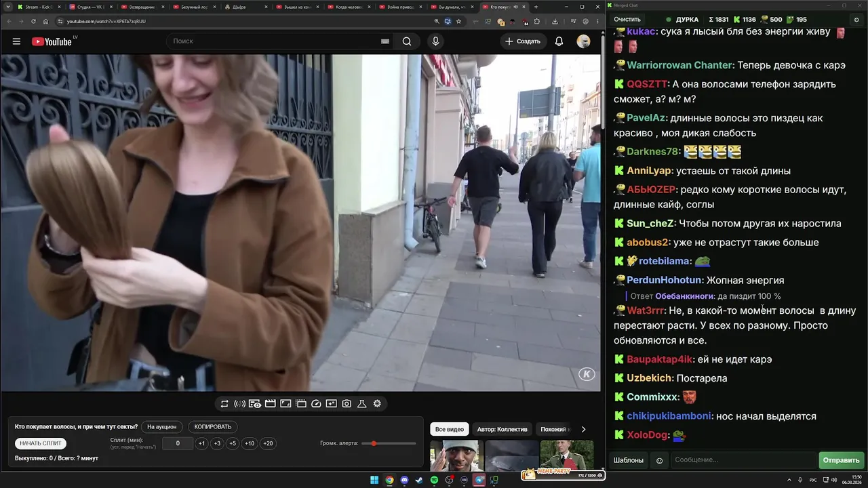
Task: Click the 'На аукцион' button
Action: 162,427
